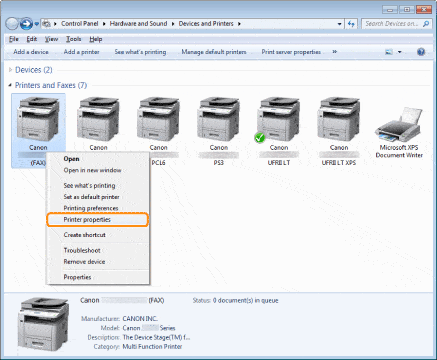Choose Set as default printer
437x360 pixels.
[98, 197]
